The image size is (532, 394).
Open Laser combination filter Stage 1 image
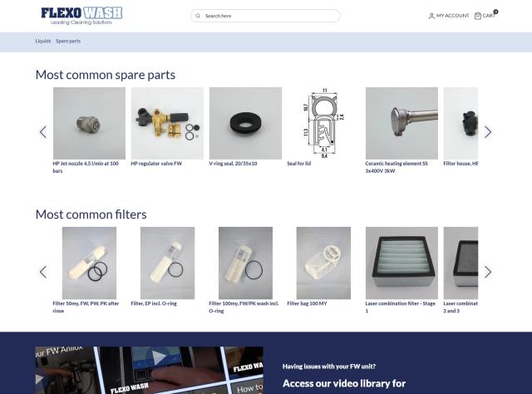click(x=401, y=263)
